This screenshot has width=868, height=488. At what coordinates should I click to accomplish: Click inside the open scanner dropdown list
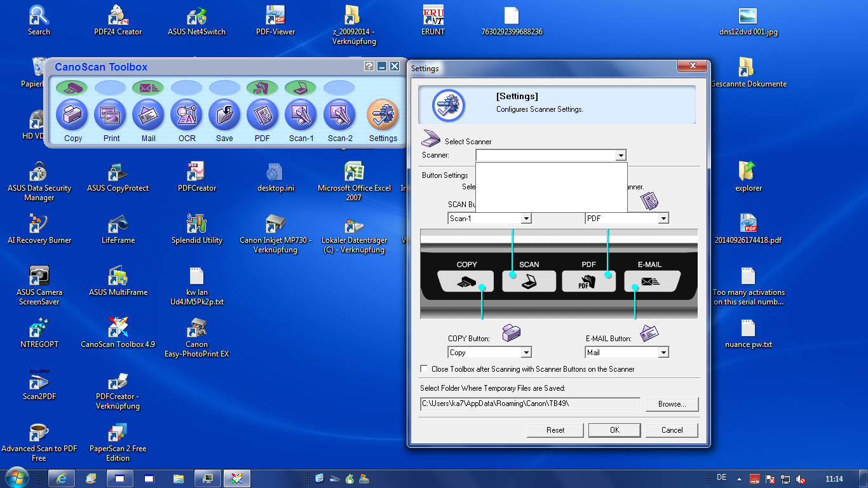(552, 187)
